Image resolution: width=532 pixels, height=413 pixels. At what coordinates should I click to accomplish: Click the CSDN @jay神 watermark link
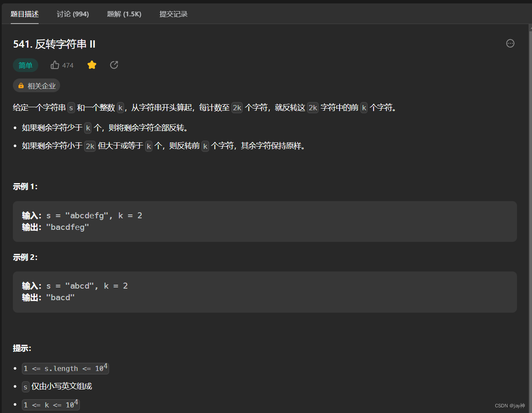click(x=509, y=405)
